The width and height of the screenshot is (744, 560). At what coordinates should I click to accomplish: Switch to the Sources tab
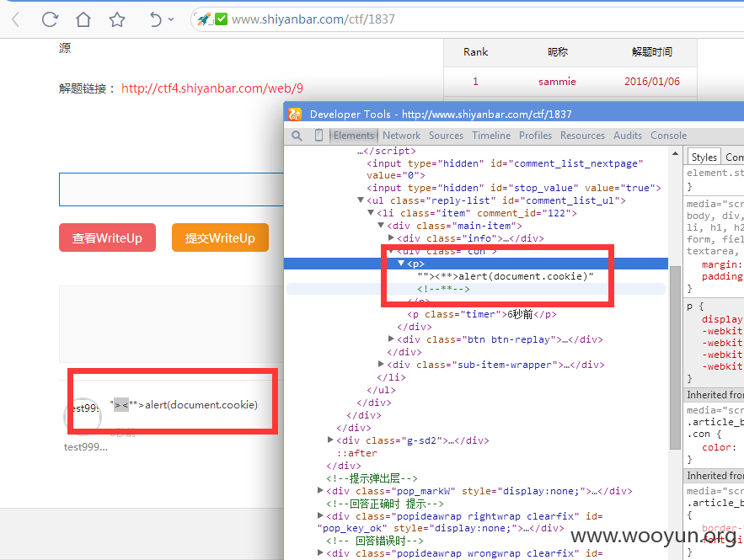click(446, 136)
